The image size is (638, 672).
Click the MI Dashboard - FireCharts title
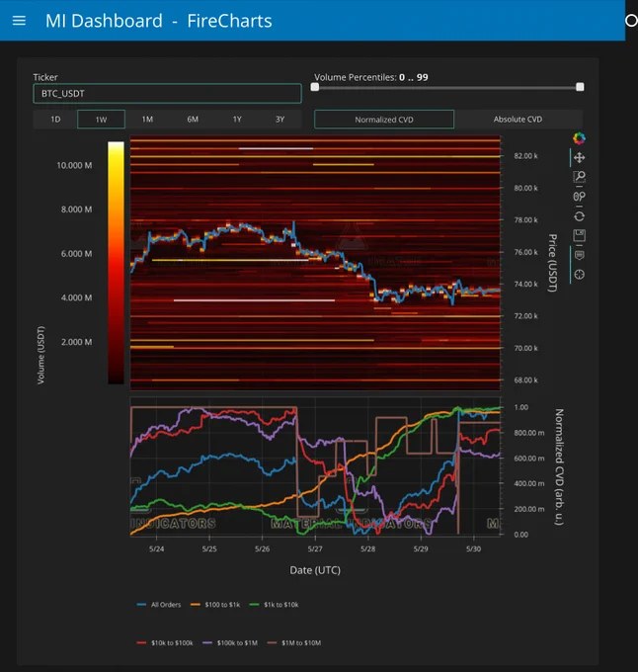tap(158, 21)
